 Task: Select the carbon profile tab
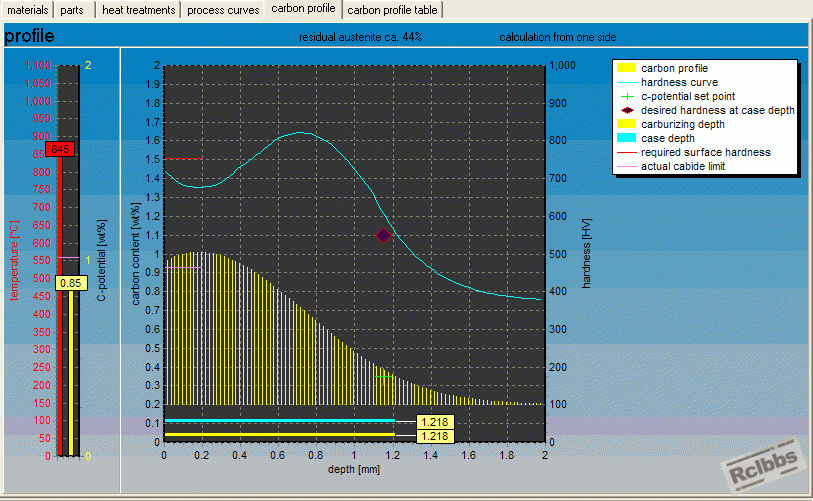(x=303, y=9)
